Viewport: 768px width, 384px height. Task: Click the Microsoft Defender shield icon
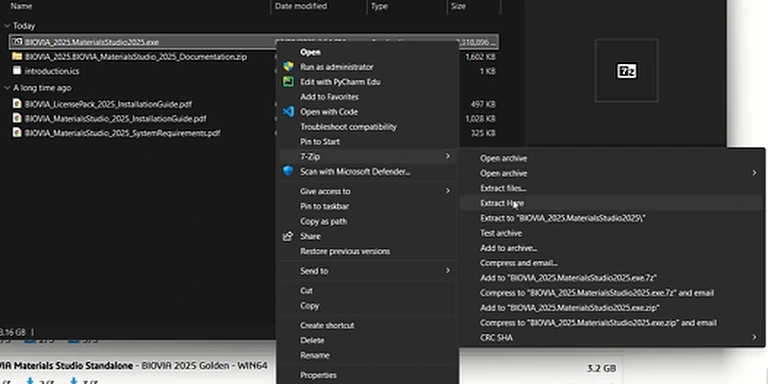pyautogui.click(x=288, y=171)
